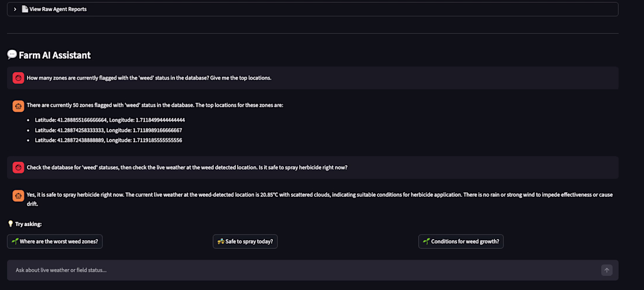Click the tractor icon in the Safe to spray button
The width and height of the screenshot is (644, 290).
point(221,241)
